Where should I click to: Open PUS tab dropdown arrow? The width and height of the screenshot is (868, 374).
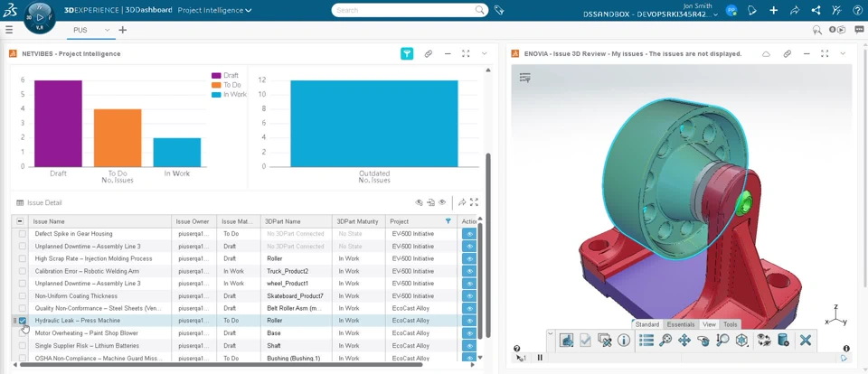click(108, 30)
